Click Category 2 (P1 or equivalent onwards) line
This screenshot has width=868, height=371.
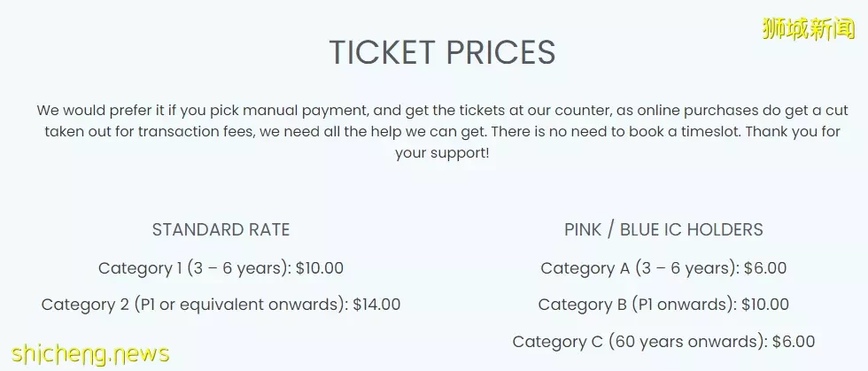click(x=221, y=305)
